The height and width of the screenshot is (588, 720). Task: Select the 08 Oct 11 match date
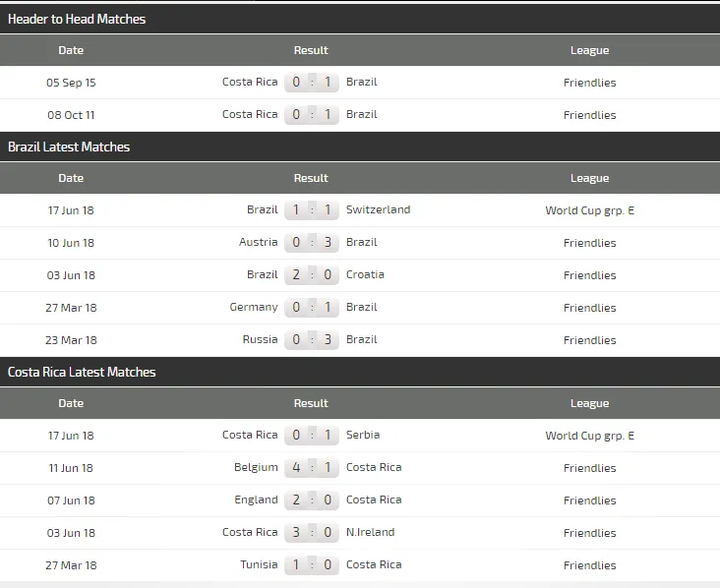click(x=71, y=115)
